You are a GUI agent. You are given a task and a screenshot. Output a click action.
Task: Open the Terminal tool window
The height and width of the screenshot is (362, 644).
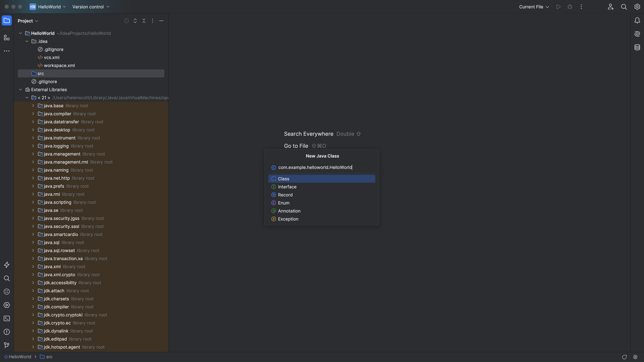(7, 319)
